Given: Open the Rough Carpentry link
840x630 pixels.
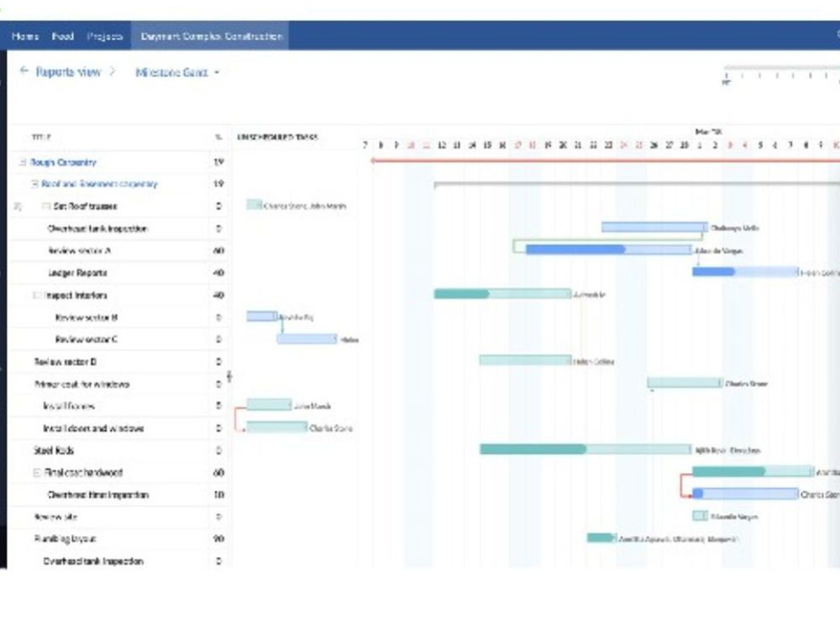Looking at the screenshot, I should click(x=63, y=162).
